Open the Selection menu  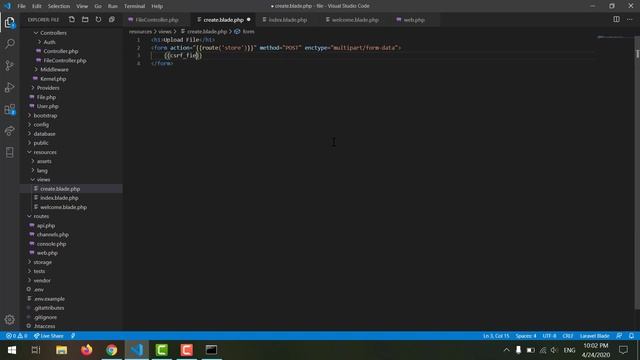pos(59,6)
